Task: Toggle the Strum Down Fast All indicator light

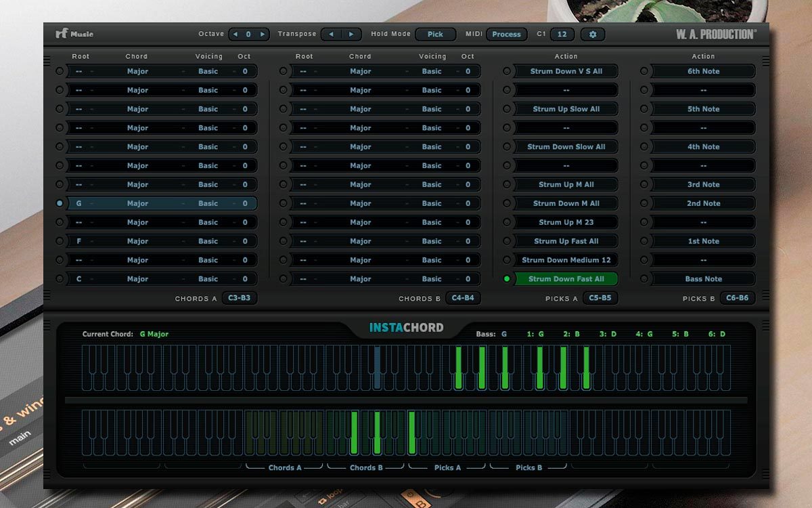Action: click(507, 279)
